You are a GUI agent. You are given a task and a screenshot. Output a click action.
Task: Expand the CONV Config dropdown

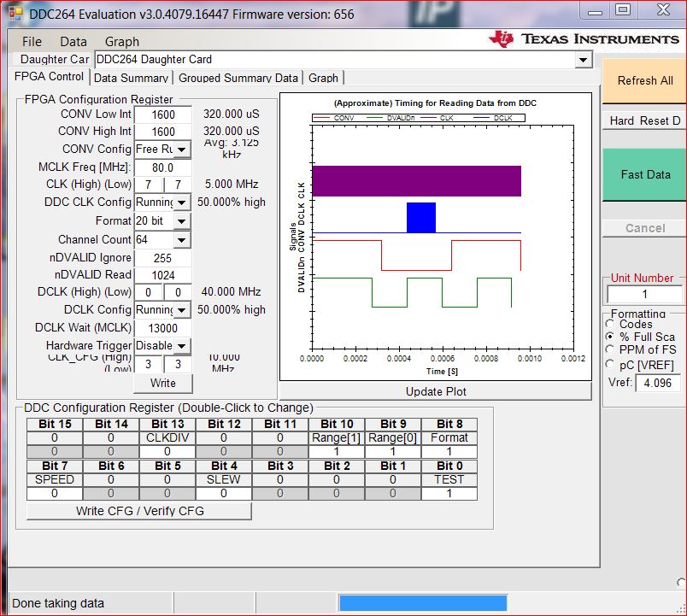pos(181,150)
